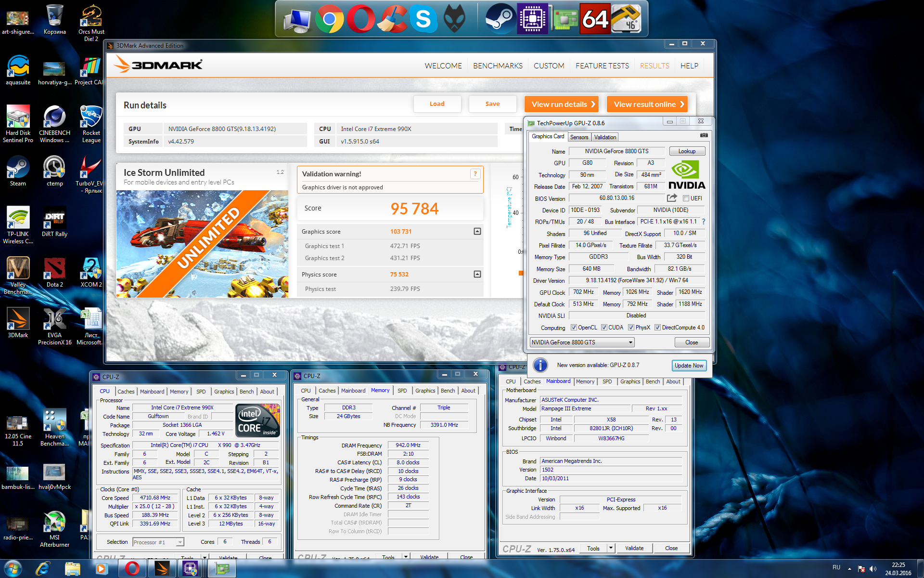Open AIDA64 icon in the dock
The image size is (924, 578).
coord(595,19)
